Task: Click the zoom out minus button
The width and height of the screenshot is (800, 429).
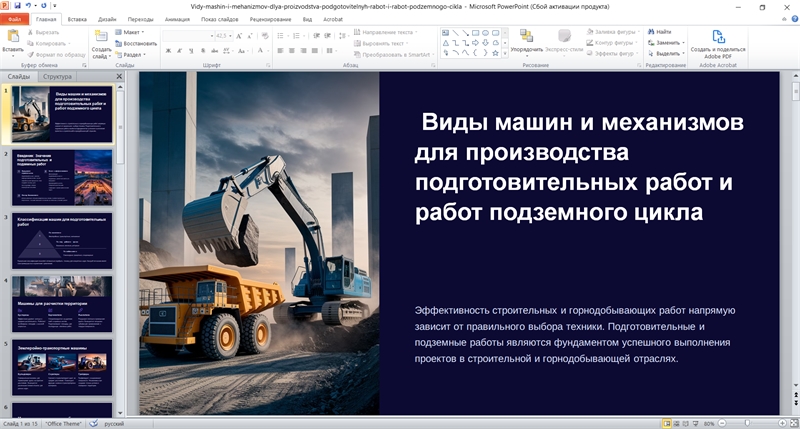Action: 722,423
